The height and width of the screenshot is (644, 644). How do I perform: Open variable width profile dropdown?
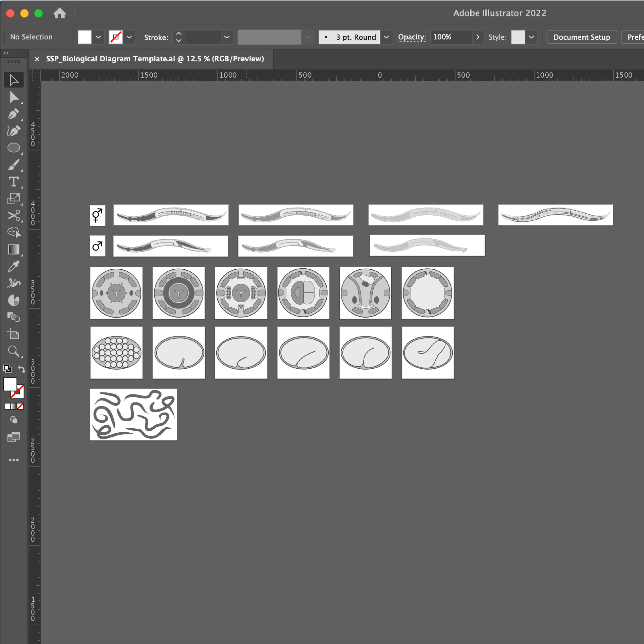click(308, 37)
